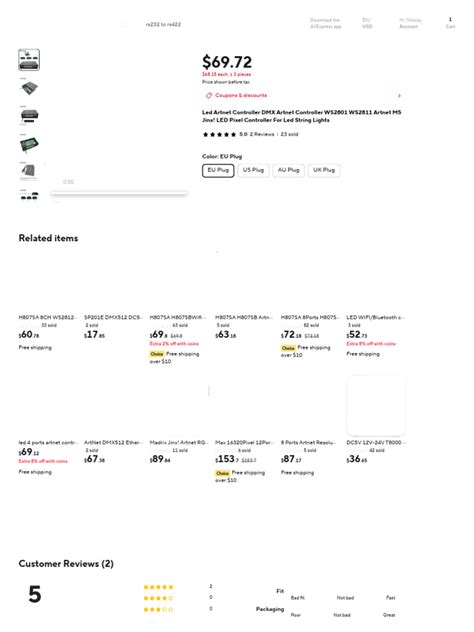Screen dimensions: 474x632
Task: Expand Coupons & discounts chevron arrow
Action: coord(399,96)
